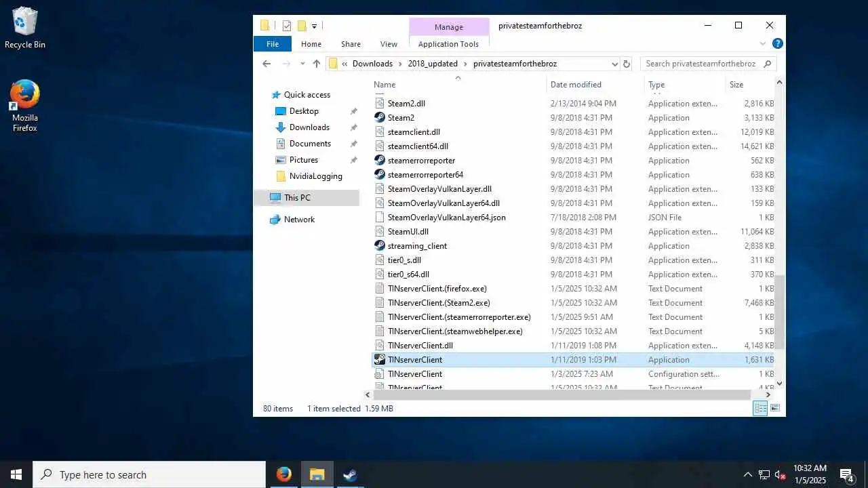868x488 pixels.
Task: Open NvidiaLogging folder in navigation pane
Action: [x=315, y=176]
